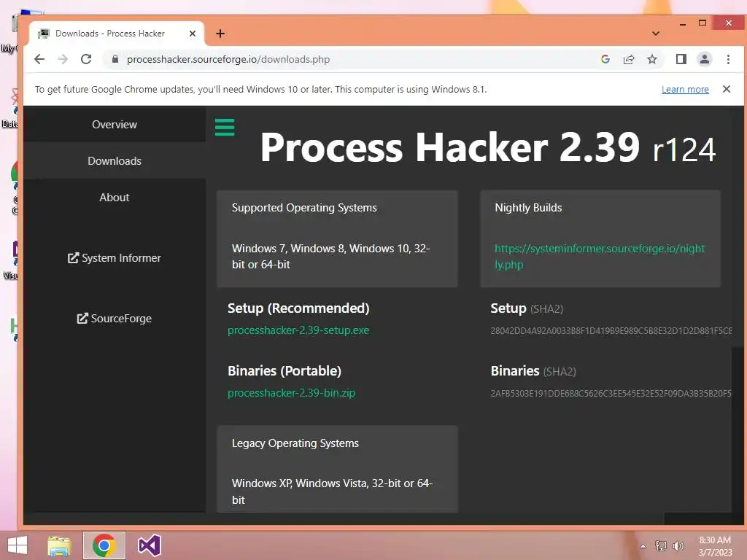Screen dimensions: 747x560
Task: Click the padlock site info icon
Action: (115, 59)
